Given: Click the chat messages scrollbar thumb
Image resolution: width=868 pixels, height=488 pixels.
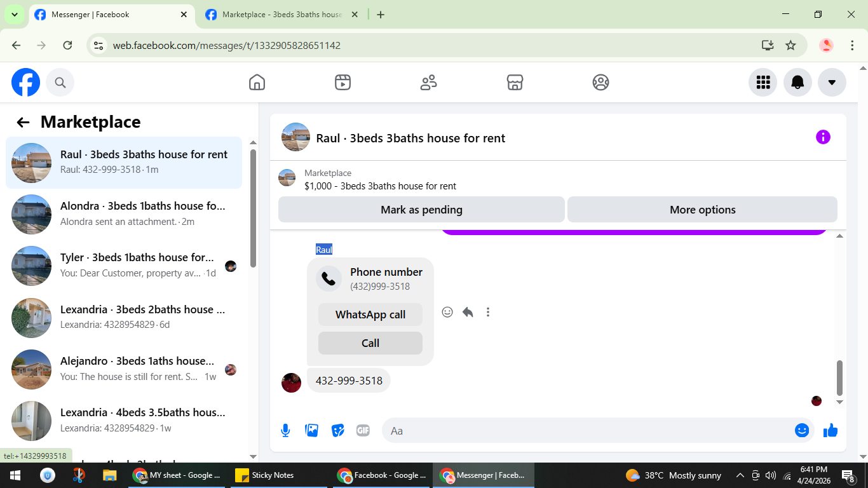Looking at the screenshot, I should click(839, 377).
